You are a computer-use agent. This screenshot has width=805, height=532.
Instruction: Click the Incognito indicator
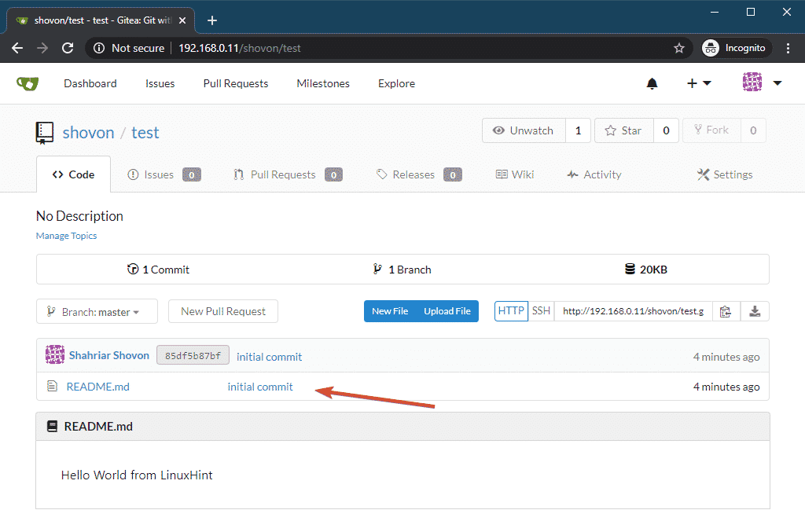[737, 48]
